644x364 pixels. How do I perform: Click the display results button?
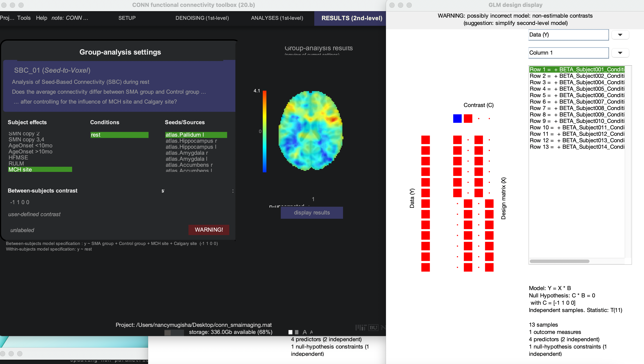(x=311, y=212)
